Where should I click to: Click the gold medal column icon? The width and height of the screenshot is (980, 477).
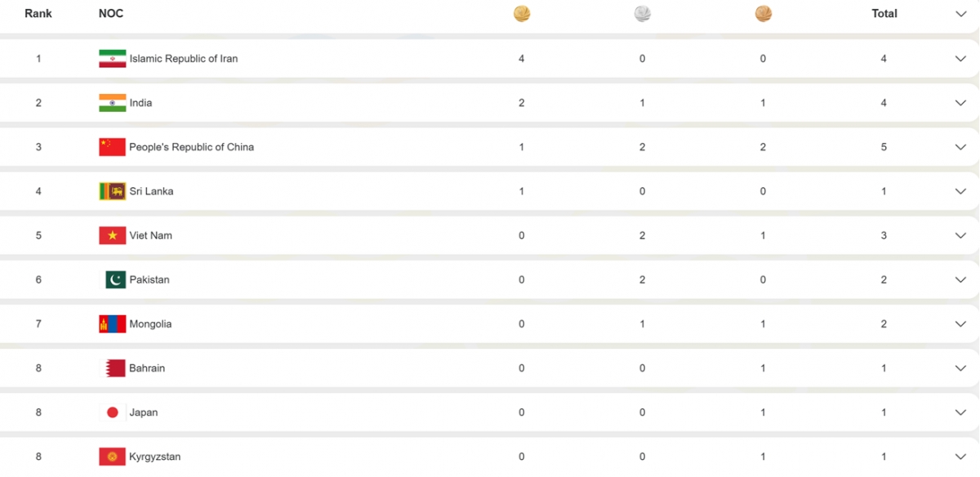(x=521, y=14)
